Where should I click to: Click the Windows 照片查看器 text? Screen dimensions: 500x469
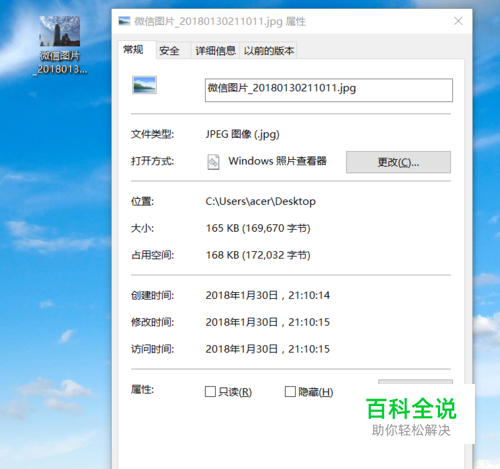tap(277, 161)
